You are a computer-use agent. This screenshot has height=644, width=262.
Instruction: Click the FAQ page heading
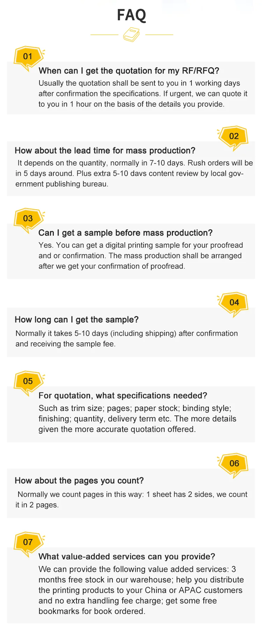coord(131,15)
